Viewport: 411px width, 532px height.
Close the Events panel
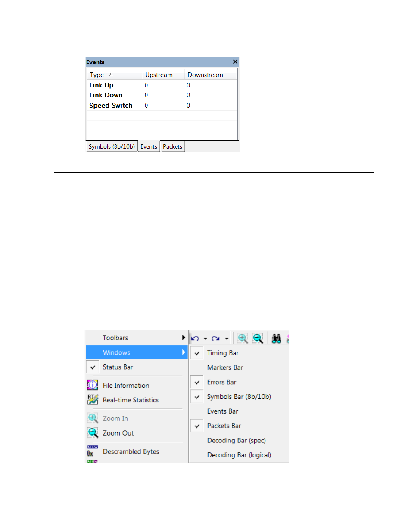pyautogui.click(x=235, y=62)
